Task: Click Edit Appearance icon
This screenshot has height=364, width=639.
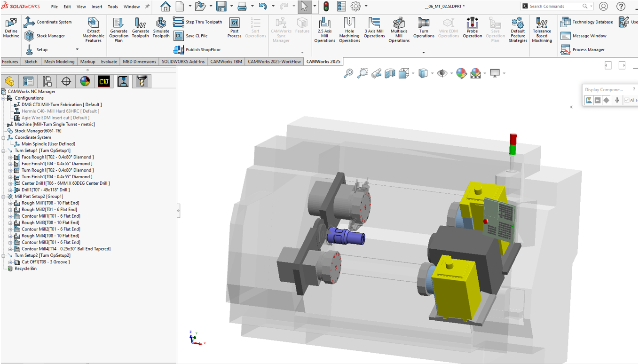Action: pos(461,73)
